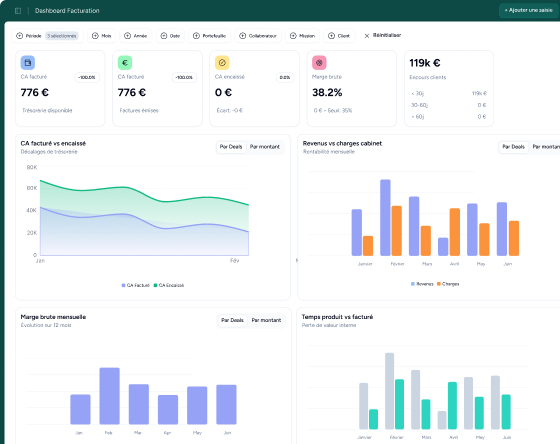
Task: Reset filters with Réinitialiser
Action: 382,35
